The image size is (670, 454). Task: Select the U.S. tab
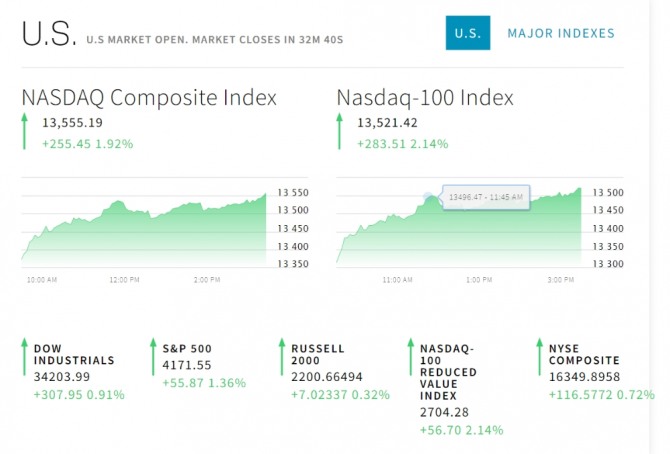coord(467,33)
